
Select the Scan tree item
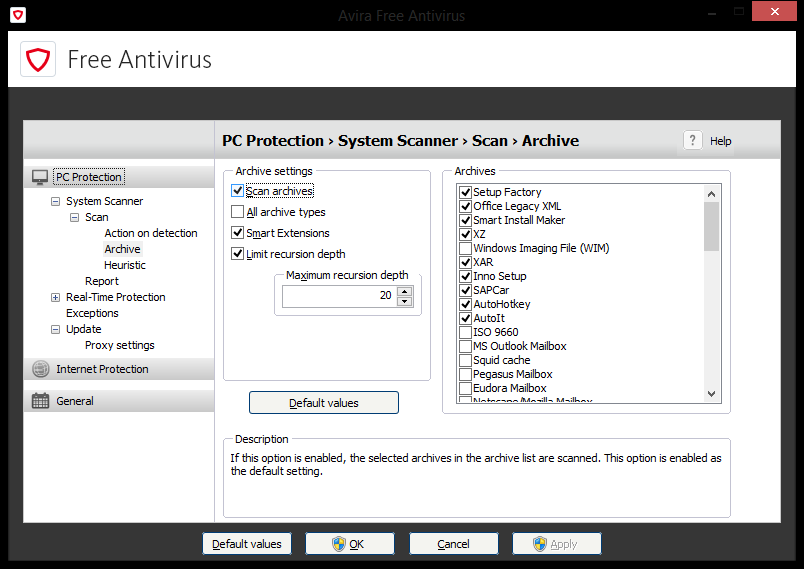pos(96,217)
